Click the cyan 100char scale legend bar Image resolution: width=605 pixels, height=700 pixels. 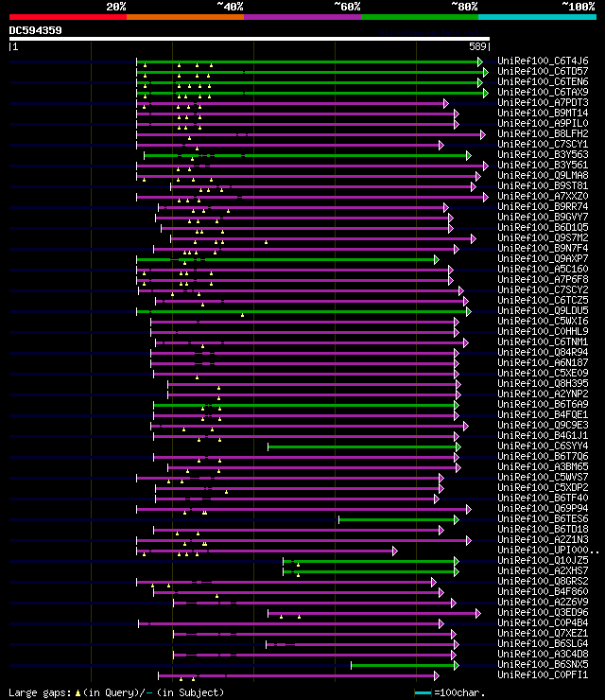point(423,692)
